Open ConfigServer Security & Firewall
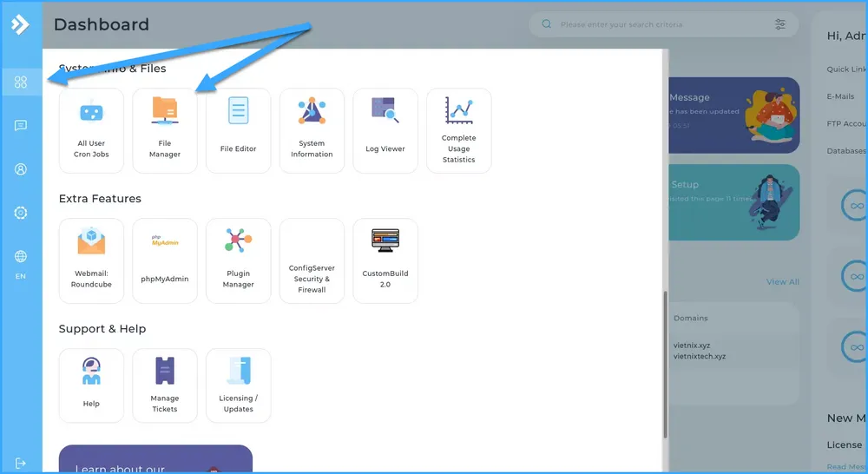The image size is (868, 474). point(312,260)
